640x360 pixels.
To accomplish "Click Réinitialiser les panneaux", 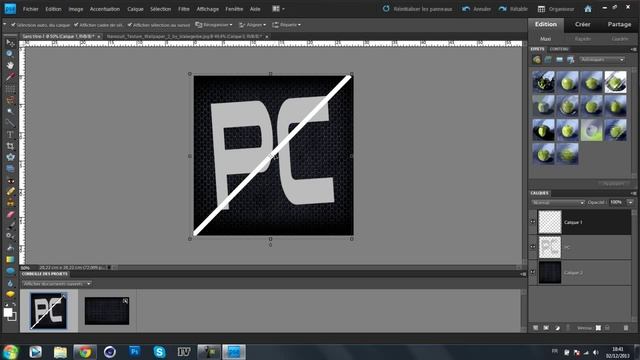I will pyautogui.click(x=417, y=9).
